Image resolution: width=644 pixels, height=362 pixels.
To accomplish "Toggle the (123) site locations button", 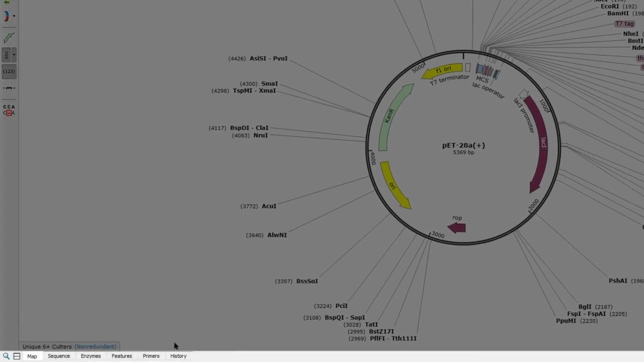I will [x=9, y=71].
